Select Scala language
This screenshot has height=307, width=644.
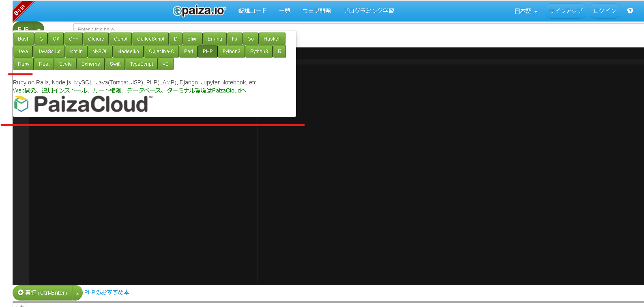[x=65, y=64]
